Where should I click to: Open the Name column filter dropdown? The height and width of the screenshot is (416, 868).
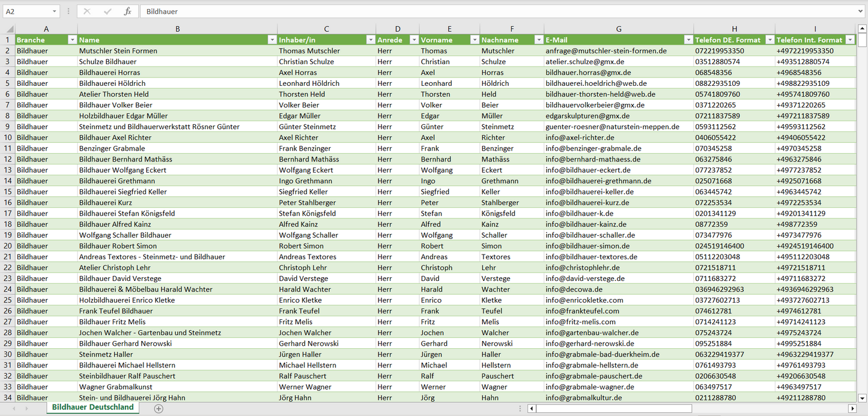pyautogui.click(x=272, y=40)
